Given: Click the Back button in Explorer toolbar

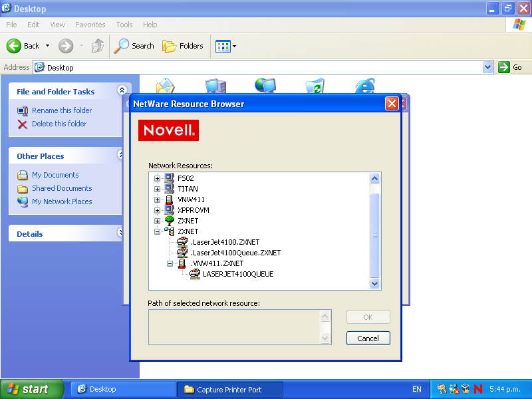Looking at the screenshot, I should 23,46.
